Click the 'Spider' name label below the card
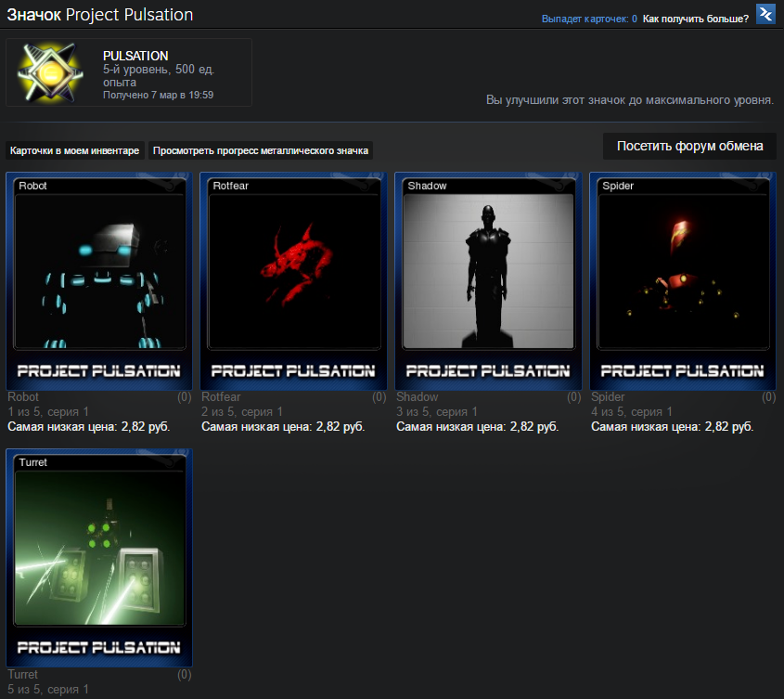Viewport: 784px width, 699px height. [x=608, y=396]
